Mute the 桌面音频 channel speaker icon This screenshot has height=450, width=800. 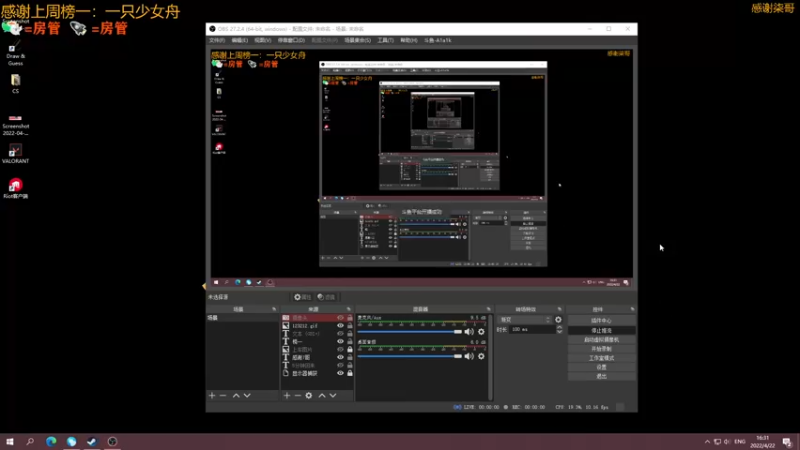[x=469, y=356]
